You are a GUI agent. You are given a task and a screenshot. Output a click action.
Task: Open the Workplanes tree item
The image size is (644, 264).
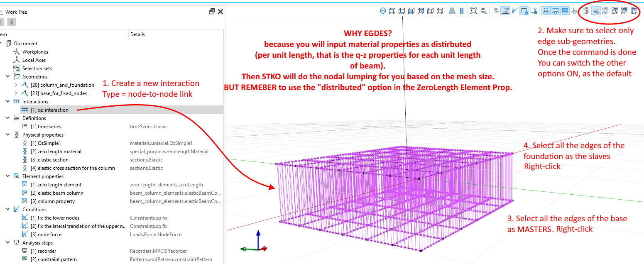pos(35,52)
